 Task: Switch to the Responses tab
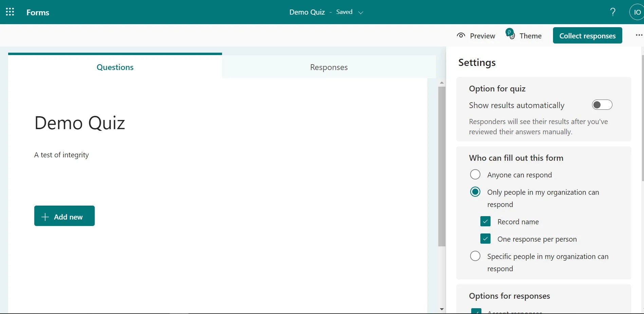coord(328,67)
